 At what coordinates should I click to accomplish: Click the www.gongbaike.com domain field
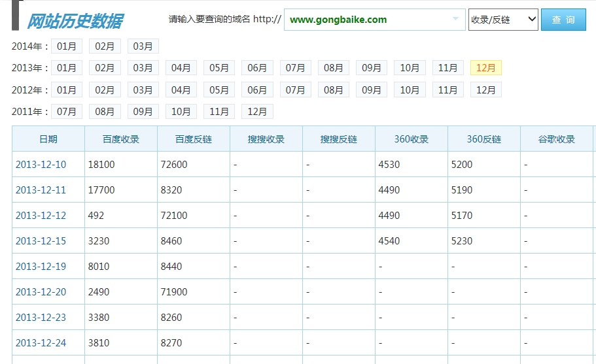tap(374, 20)
